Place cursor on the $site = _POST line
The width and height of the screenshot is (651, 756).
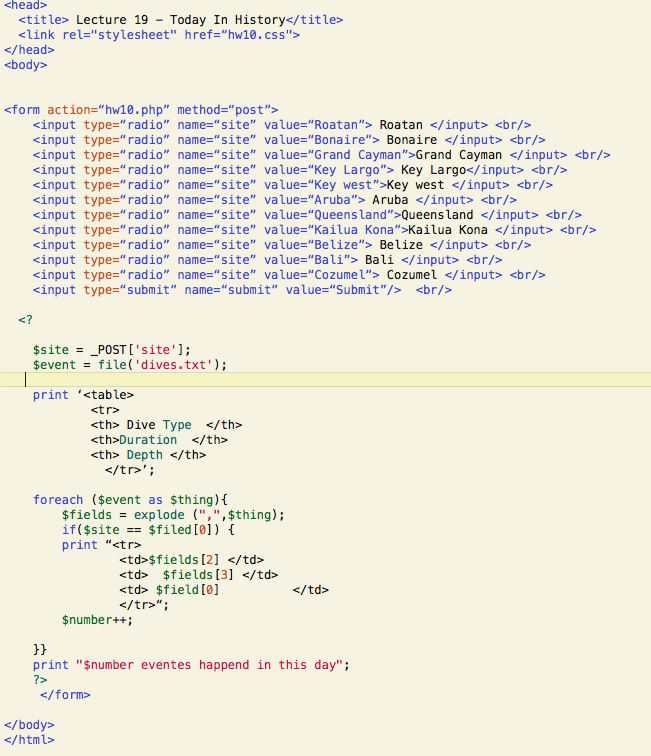coord(110,350)
